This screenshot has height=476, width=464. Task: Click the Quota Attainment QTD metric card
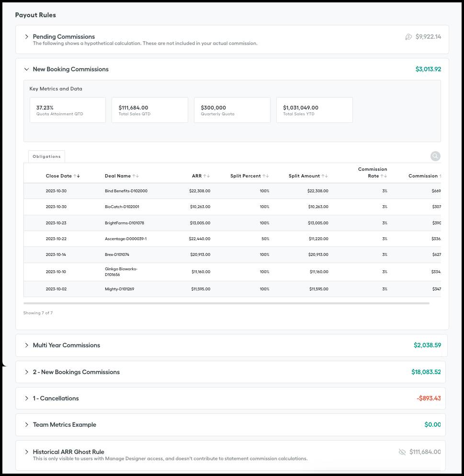[x=68, y=110]
